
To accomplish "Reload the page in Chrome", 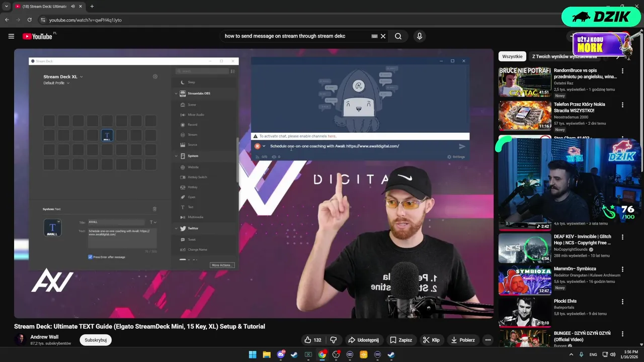I will (x=29, y=20).
